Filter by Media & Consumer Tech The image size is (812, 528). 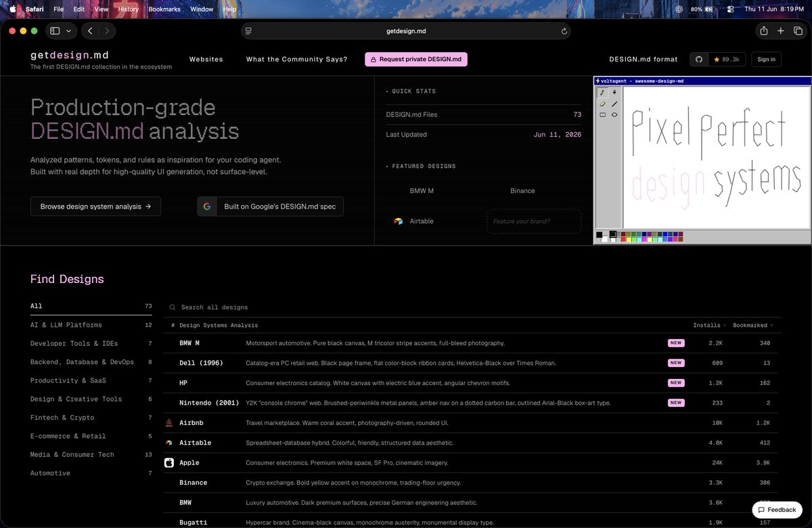(91, 455)
